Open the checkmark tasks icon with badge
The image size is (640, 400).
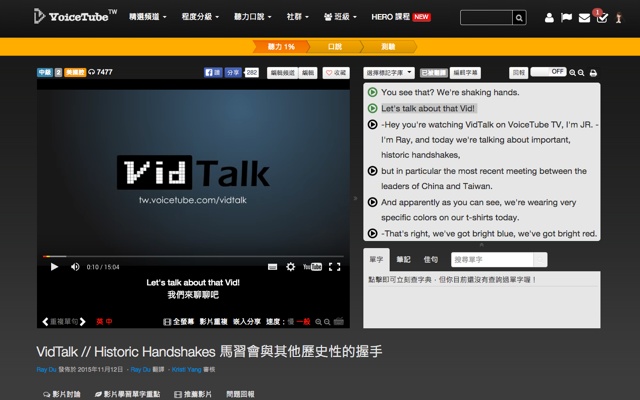tap(602, 18)
